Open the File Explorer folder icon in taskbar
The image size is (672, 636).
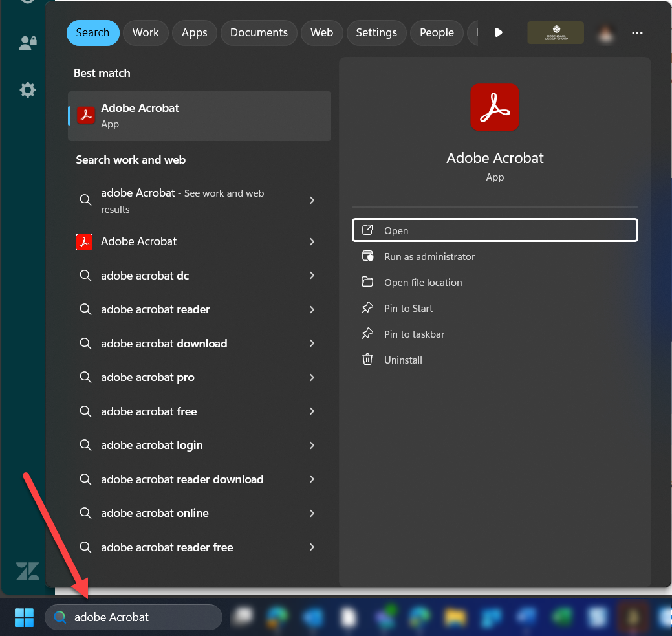pyautogui.click(x=454, y=617)
